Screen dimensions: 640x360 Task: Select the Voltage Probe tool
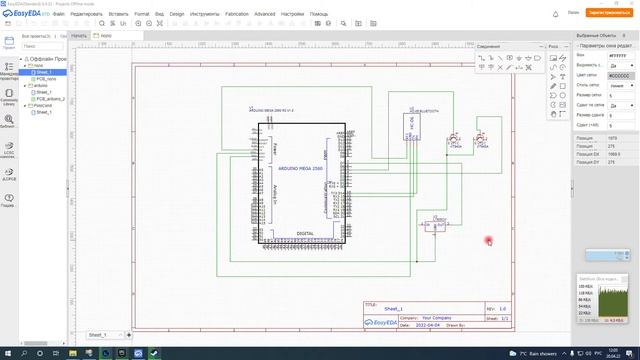510,67
